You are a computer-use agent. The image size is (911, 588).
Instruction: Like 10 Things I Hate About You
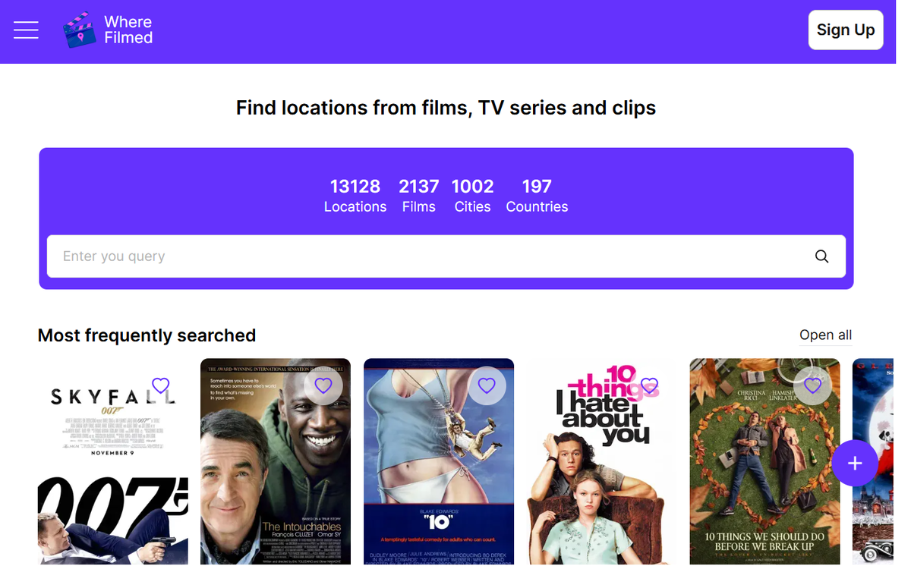coord(650,385)
